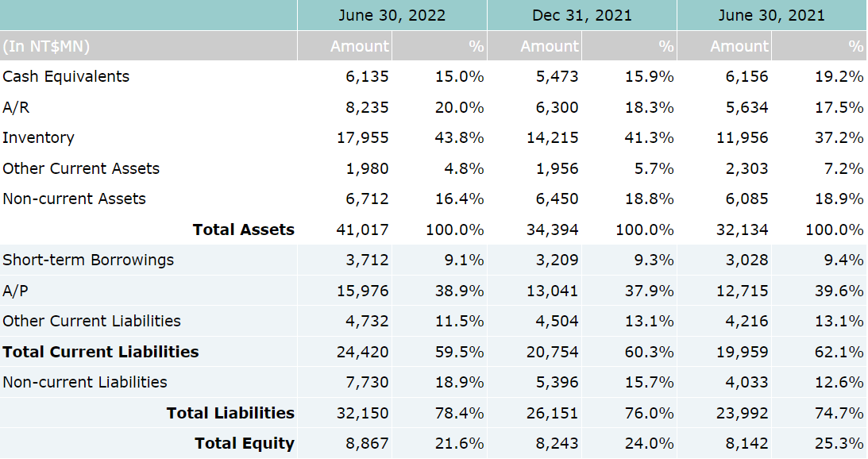The width and height of the screenshot is (868, 459).
Task: Click the June 30, 2021 column header
Action: coord(771,15)
